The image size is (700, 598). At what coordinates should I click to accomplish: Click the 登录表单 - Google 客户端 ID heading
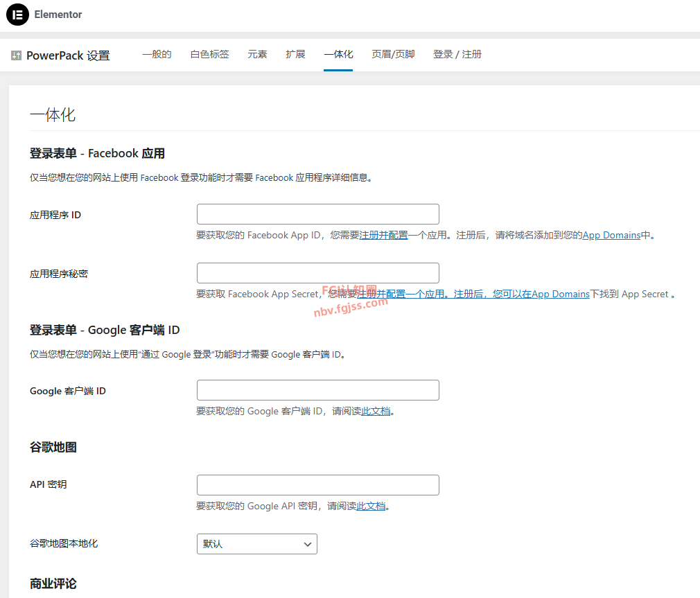tap(105, 331)
